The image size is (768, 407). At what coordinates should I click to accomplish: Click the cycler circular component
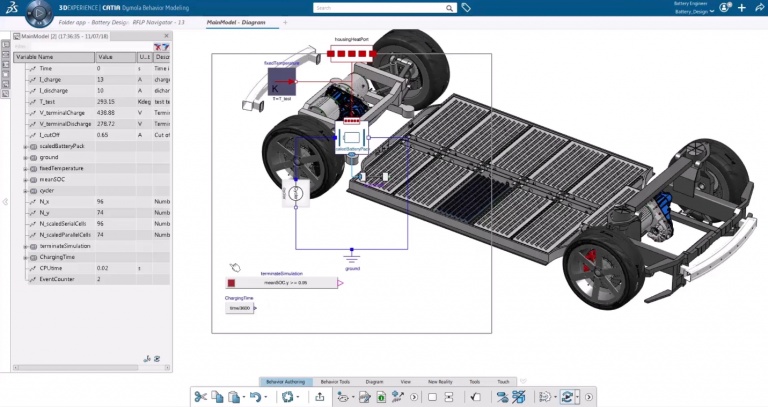click(x=296, y=193)
